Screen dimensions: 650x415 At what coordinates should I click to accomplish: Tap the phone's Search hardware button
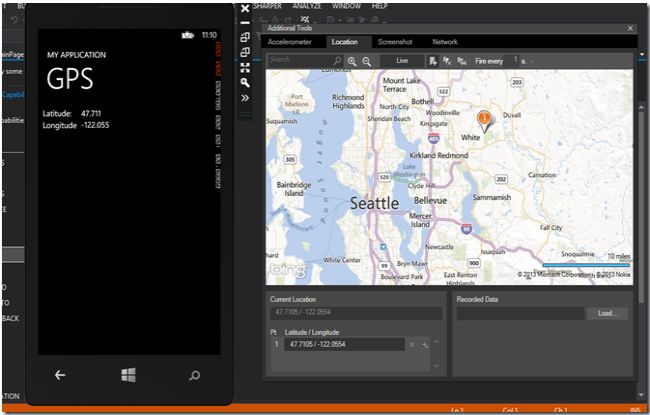pyautogui.click(x=194, y=376)
